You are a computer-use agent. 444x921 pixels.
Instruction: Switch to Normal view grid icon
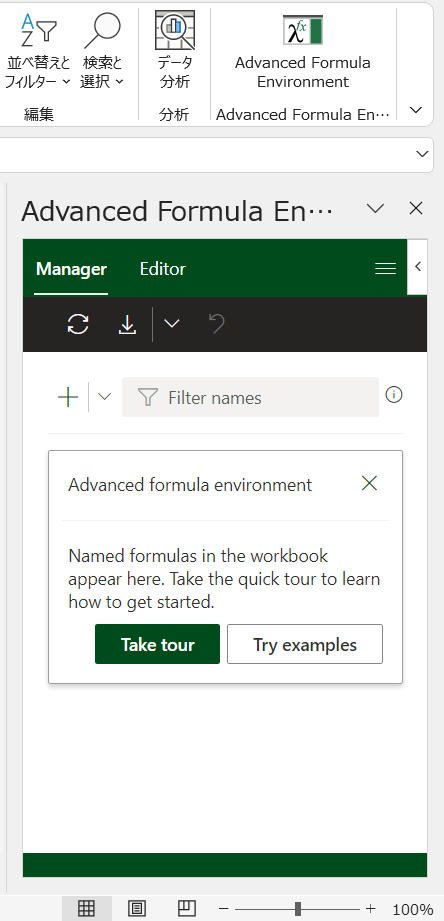click(x=86, y=909)
